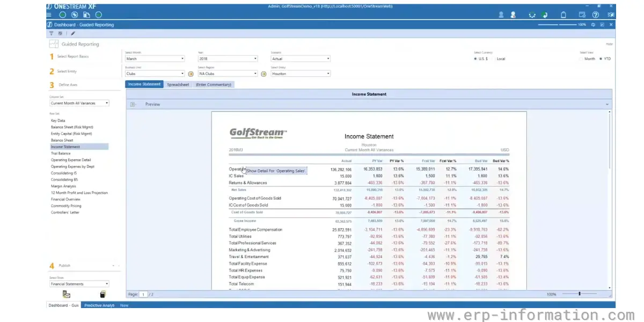Viewport: 644px width, 322px height.
Task: Select Trial Balance in the Row Set list
Action: (61, 153)
